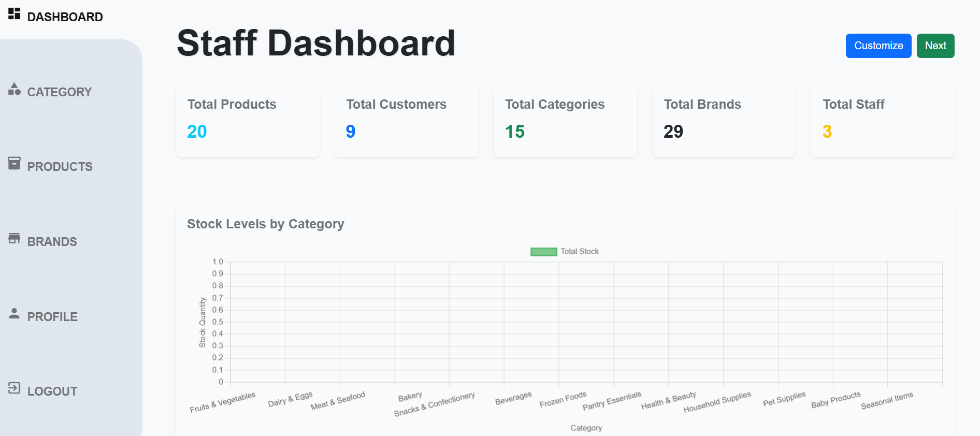Image resolution: width=980 pixels, height=436 pixels.
Task: Click the Total Brands card
Action: (x=724, y=121)
